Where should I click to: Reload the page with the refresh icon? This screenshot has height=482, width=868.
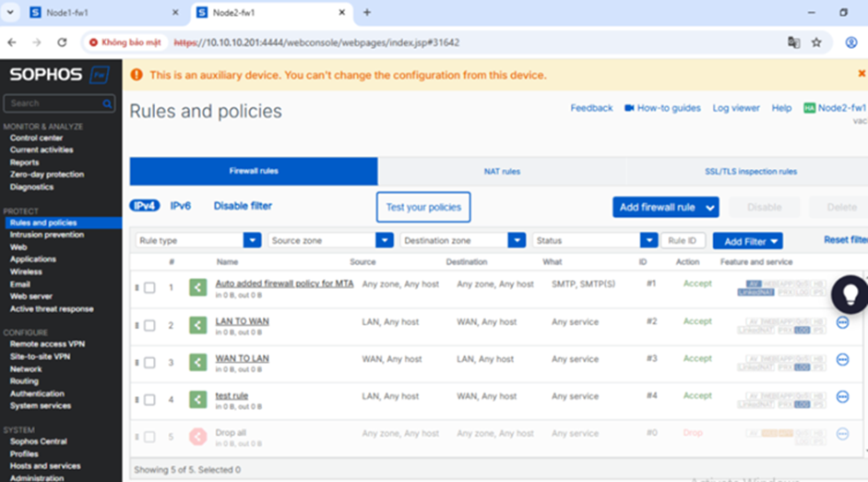click(x=62, y=42)
